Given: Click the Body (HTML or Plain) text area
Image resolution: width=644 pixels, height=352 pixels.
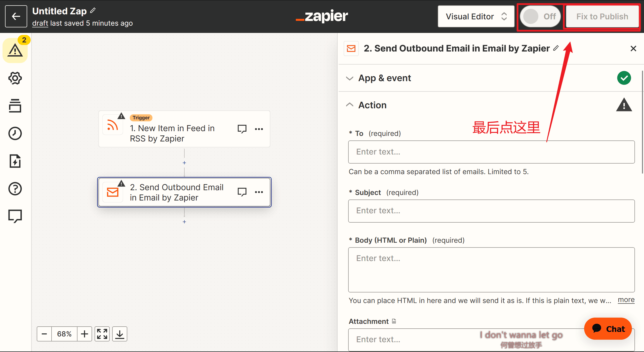Looking at the screenshot, I should click(491, 270).
